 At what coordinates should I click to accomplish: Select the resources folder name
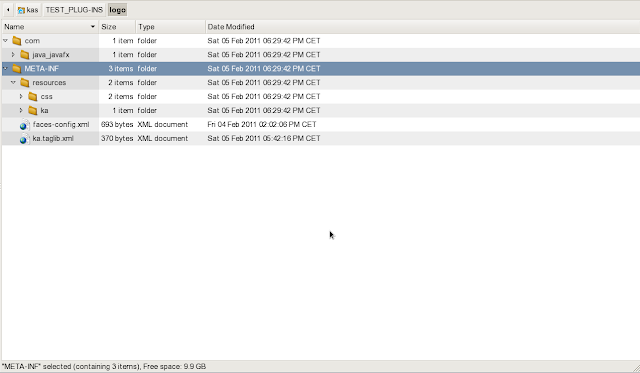(49, 82)
